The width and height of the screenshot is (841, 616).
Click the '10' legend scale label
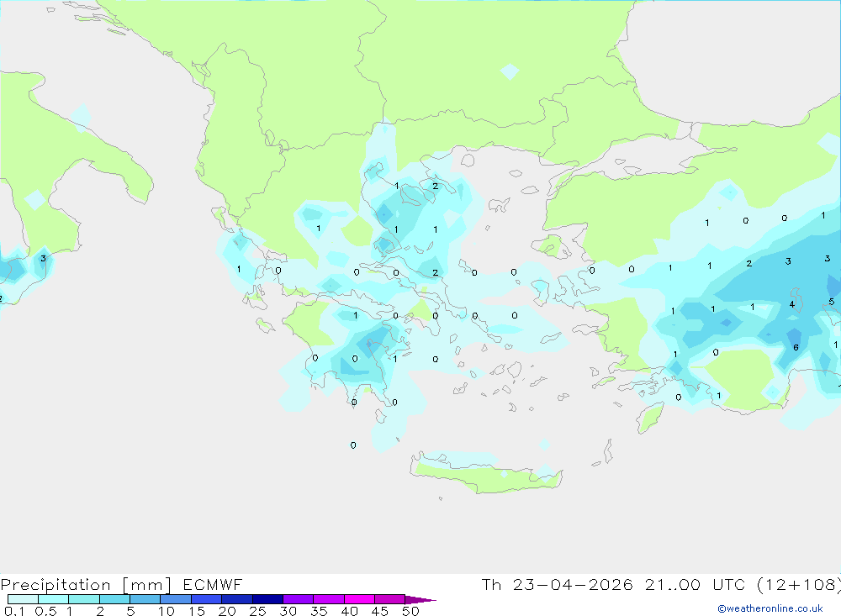[167, 611]
